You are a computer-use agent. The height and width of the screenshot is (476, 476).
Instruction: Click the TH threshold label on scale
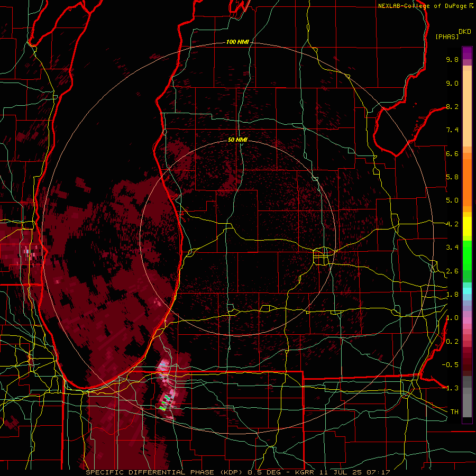(x=454, y=412)
